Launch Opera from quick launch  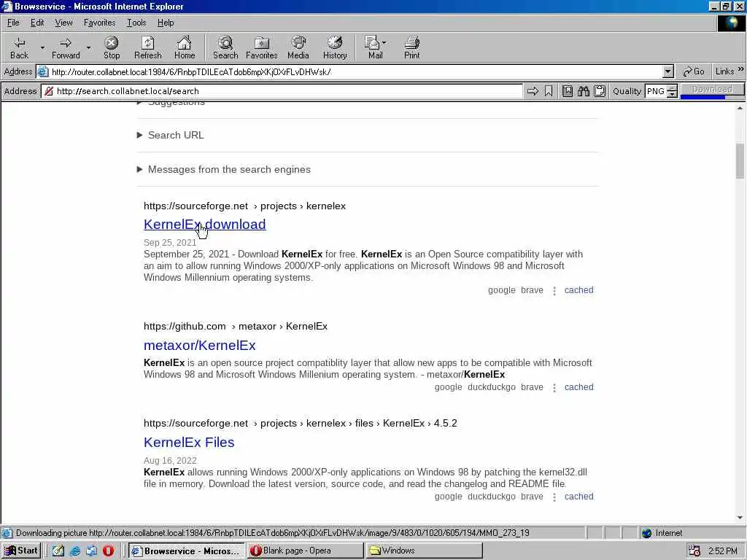point(108,551)
